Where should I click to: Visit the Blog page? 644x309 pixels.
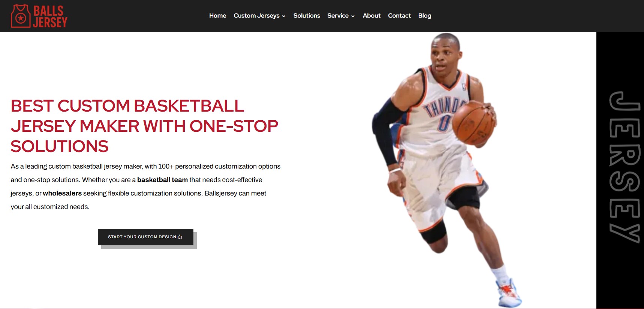click(425, 16)
